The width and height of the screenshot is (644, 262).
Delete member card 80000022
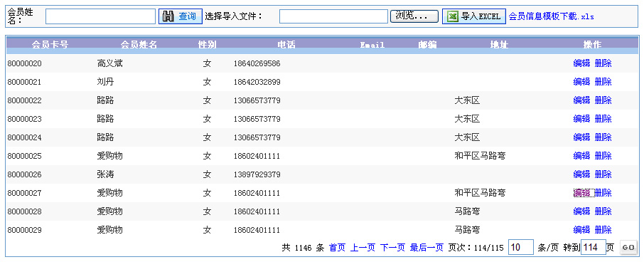point(603,100)
